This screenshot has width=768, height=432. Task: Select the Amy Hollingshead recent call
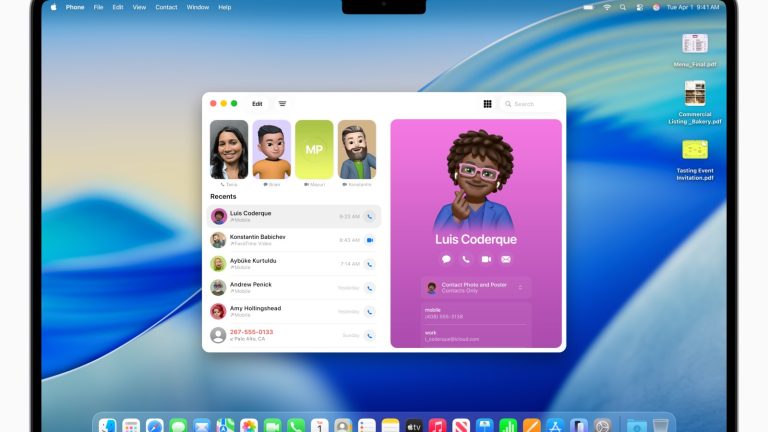294,312
